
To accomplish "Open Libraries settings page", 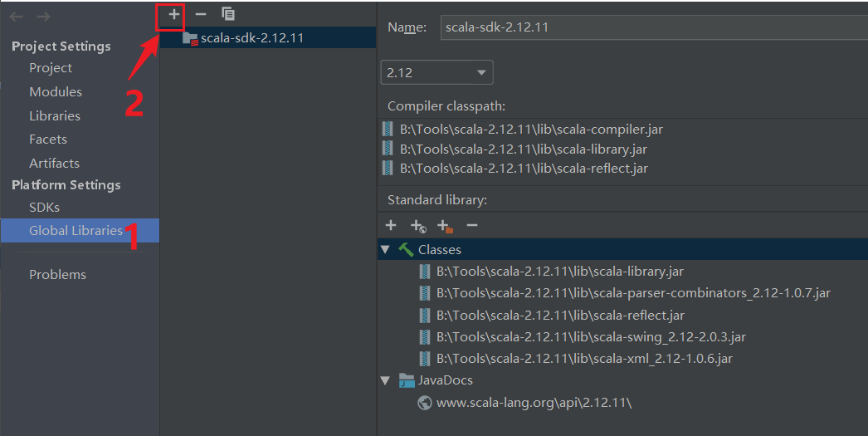I will click(55, 115).
